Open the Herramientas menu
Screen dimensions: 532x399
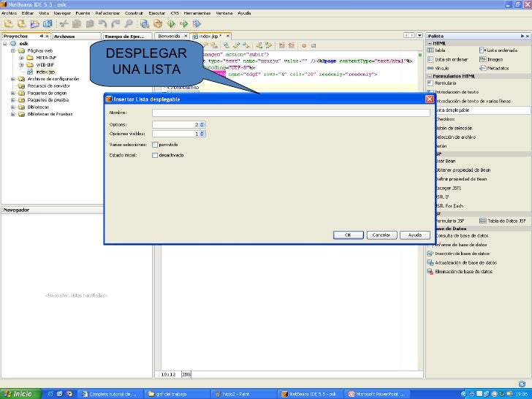point(197,13)
